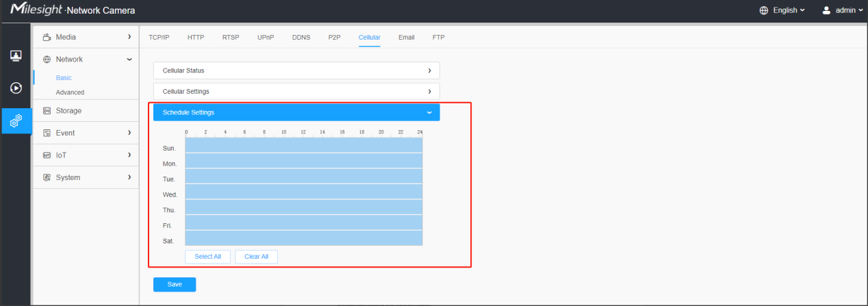Expand the Cellular Status section

click(296, 71)
